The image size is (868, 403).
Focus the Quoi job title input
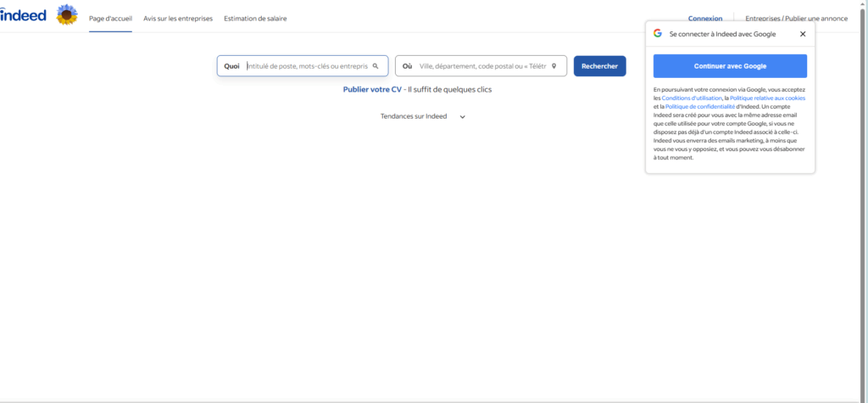click(307, 66)
